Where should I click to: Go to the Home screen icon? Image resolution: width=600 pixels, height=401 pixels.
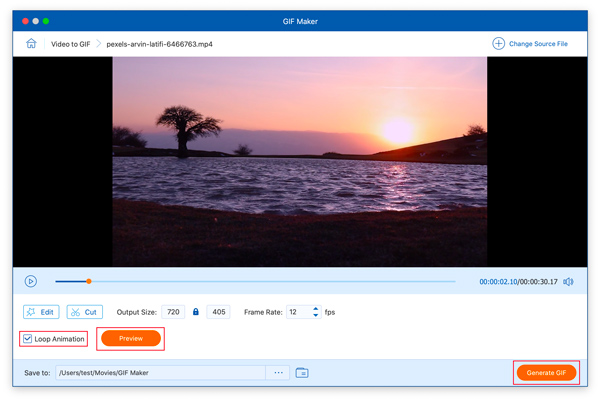click(31, 43)
